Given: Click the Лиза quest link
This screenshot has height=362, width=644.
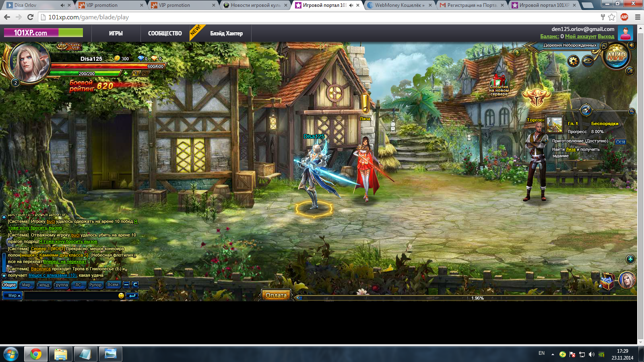Looking at the screenshot, I should (571, 149).
